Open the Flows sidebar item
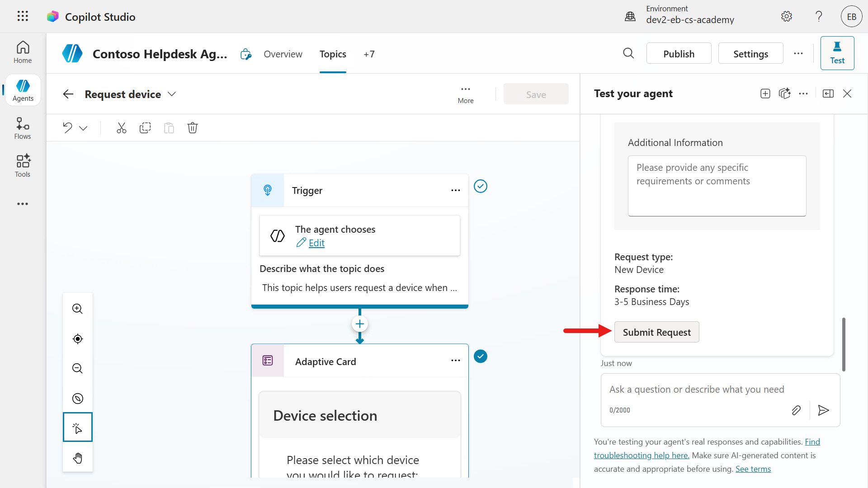868x488 pixels. coord(23,128)
